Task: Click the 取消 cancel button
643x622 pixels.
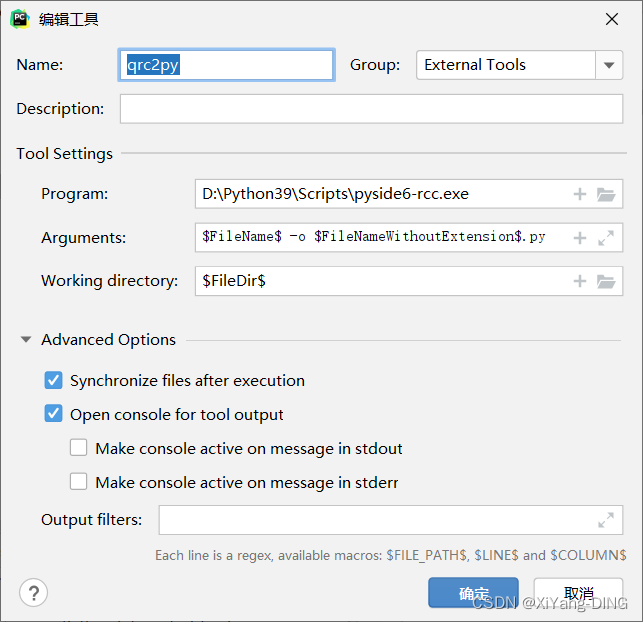Action: [x=578, y=593]
